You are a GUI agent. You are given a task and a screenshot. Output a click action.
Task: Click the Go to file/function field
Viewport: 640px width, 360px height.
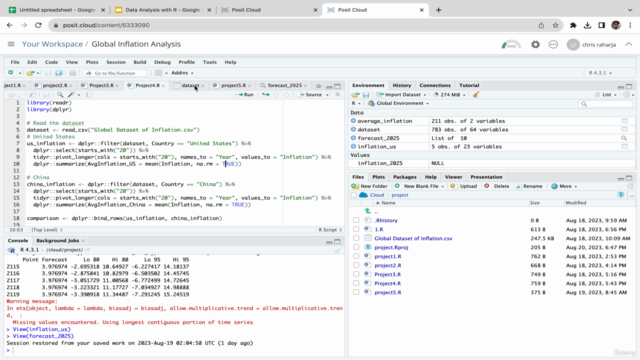point(115,73)
